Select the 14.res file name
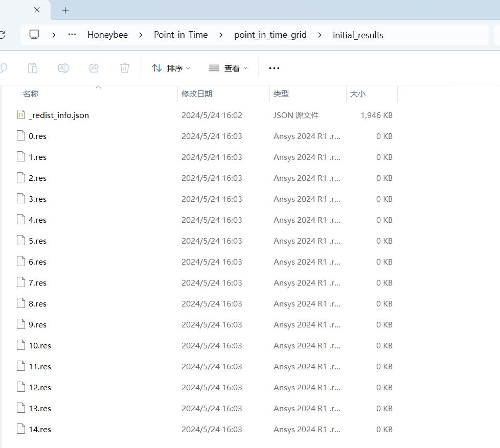The image size is (500, 448). (x=40, y=429)
